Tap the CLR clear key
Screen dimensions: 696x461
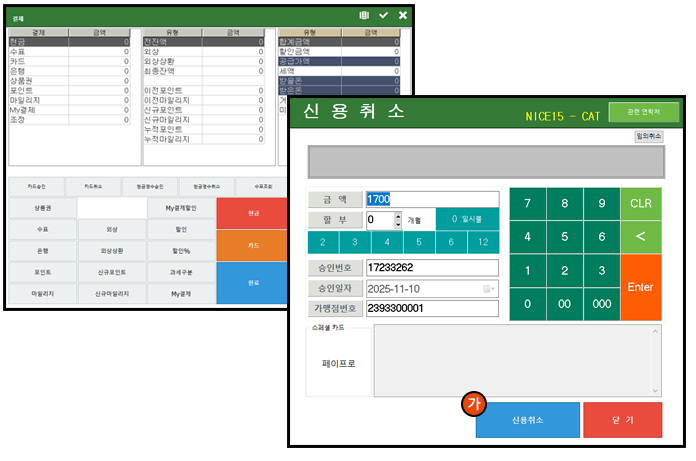(641, 204)
